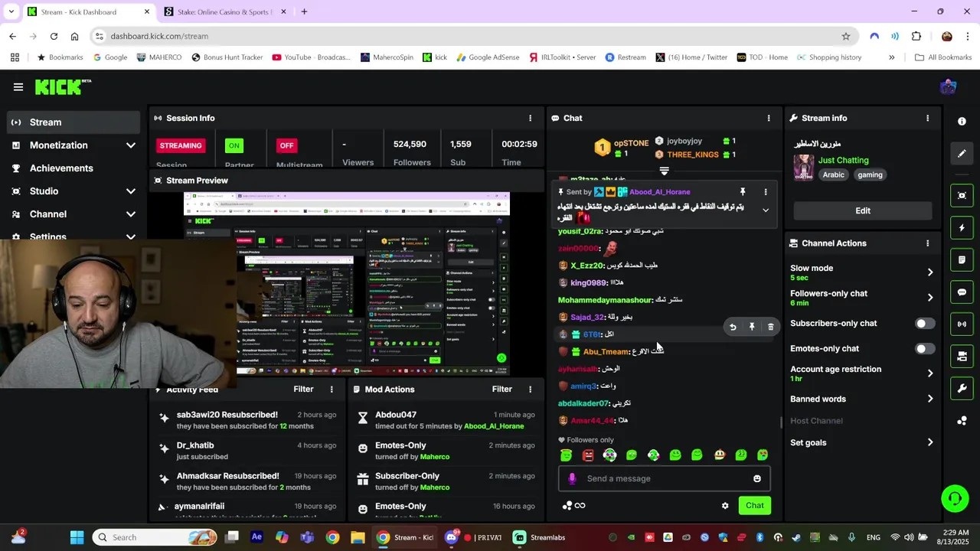Open Channel Actions three-dot menu
The image size is (980, 551).
tap(927, 243)
